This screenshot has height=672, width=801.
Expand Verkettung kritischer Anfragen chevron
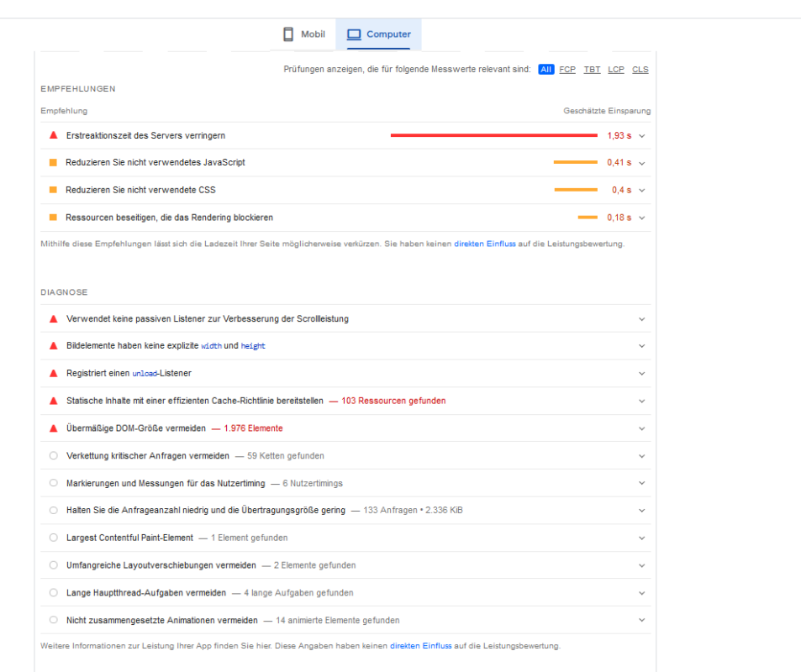[x=642, y=456]
